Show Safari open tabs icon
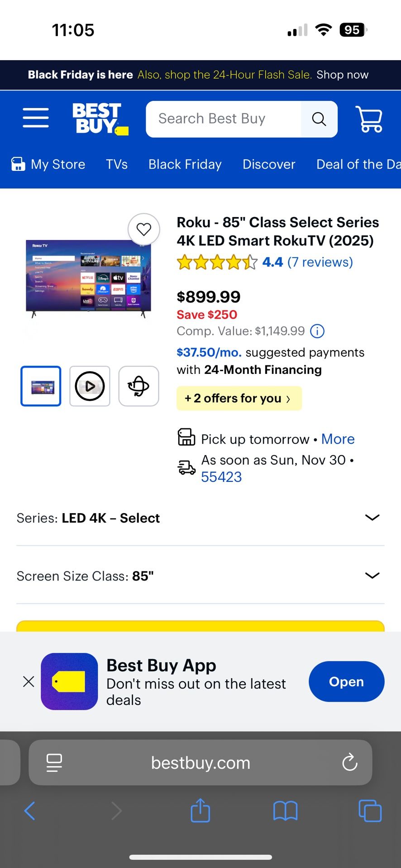401x868 pixels. pyautogui.click(x=370, y=811)
